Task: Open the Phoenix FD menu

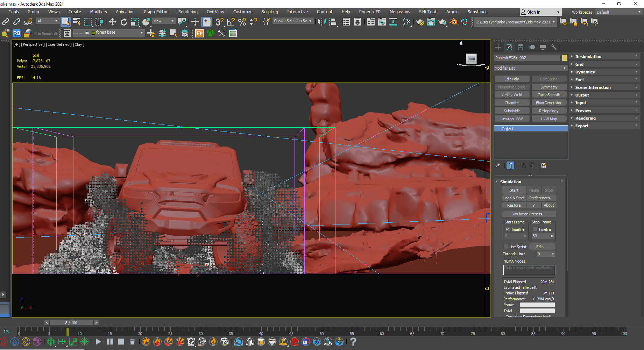Action: pos(370,12)
